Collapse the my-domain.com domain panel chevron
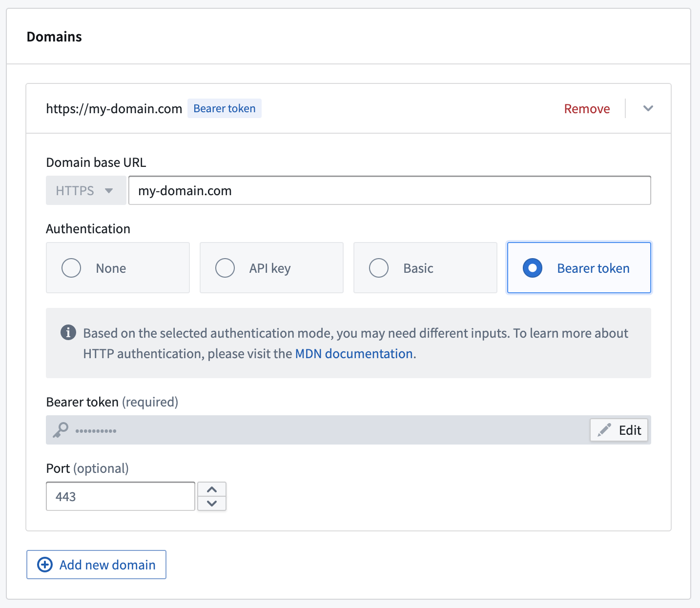This screenshot has height=608, width=700. 648,108
